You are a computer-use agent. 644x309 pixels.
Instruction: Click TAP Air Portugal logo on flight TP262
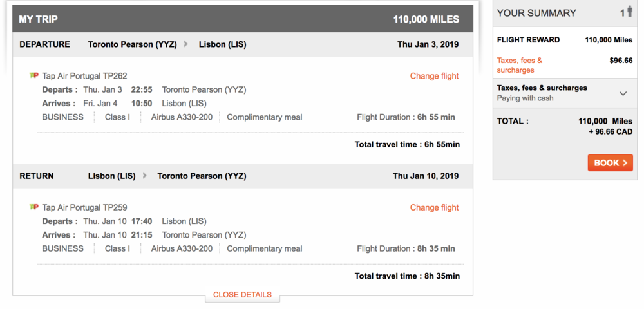click(x=34, y=75)
